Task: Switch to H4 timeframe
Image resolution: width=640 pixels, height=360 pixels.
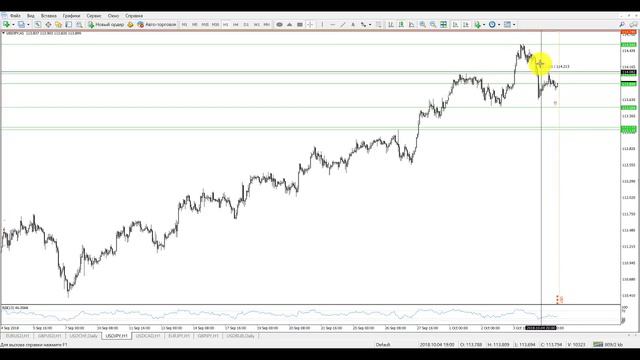Action: [236, 24]
